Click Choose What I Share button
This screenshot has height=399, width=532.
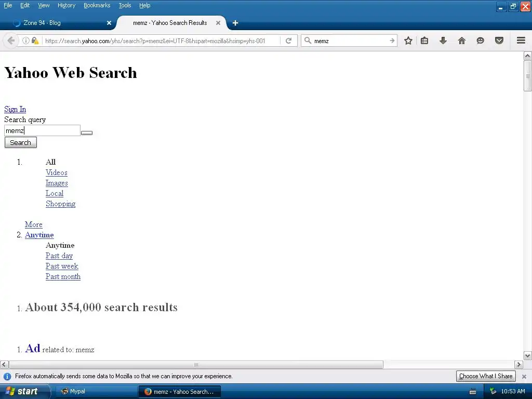(486, 376)
